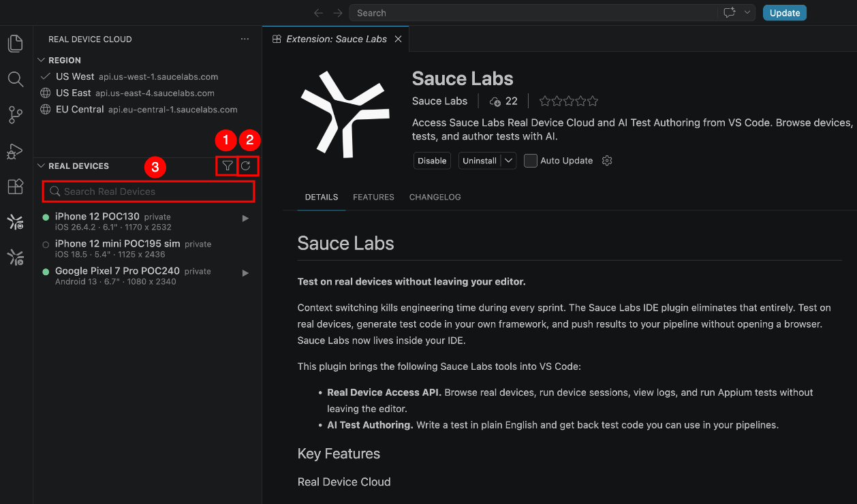Viewport: 857px width, 504px height.
Task: Click the Search Real Devices field
Action: [x=149, y=191]
